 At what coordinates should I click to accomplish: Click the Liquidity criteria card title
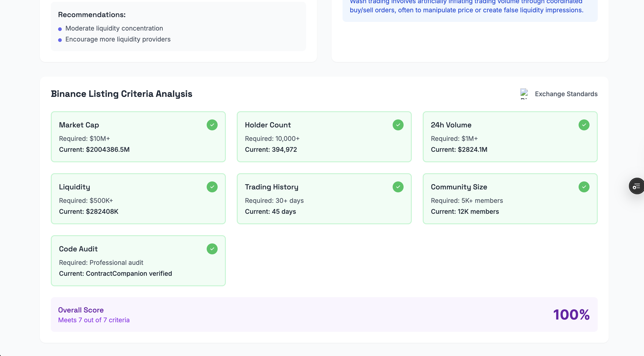(75, 187)
